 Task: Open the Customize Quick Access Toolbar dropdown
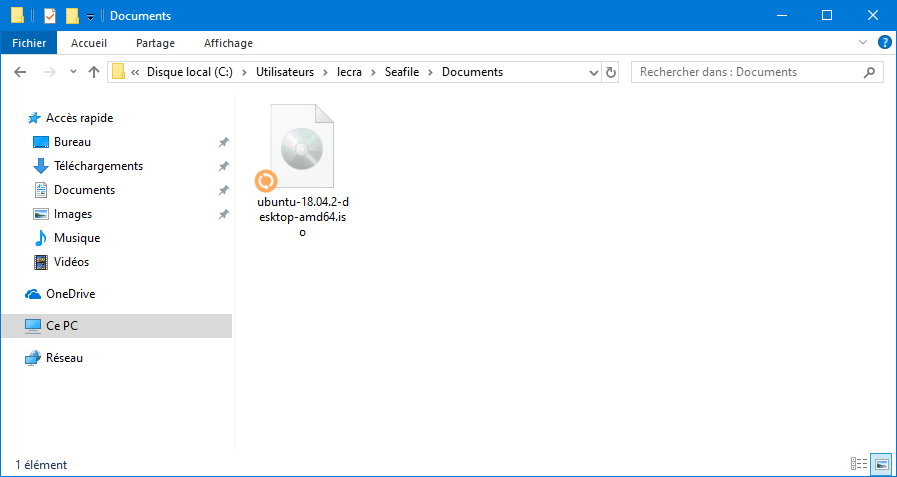click(x=90, y=17)
